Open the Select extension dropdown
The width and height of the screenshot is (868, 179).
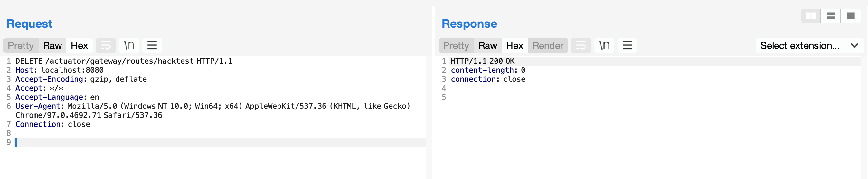(800, 45)
